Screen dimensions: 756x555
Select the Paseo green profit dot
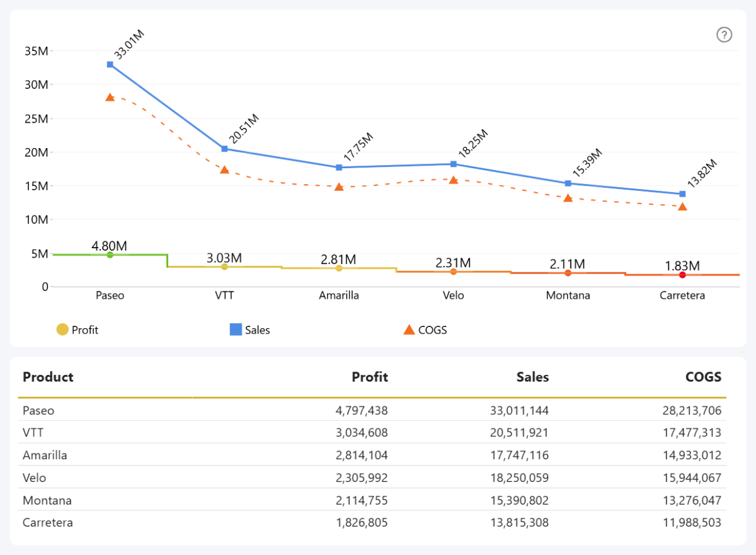pos(110,255)
